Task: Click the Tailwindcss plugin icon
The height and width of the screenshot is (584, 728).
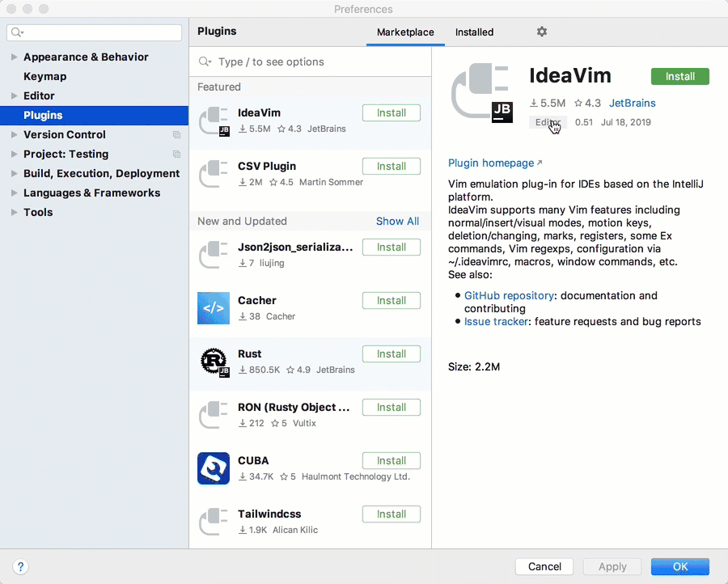Action: tap(214, 522)
